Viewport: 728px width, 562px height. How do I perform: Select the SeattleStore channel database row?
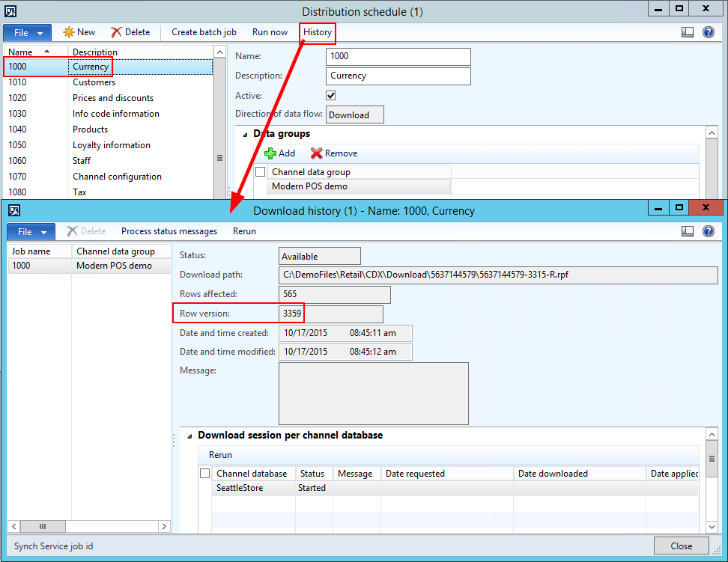[x=455, y=488]
